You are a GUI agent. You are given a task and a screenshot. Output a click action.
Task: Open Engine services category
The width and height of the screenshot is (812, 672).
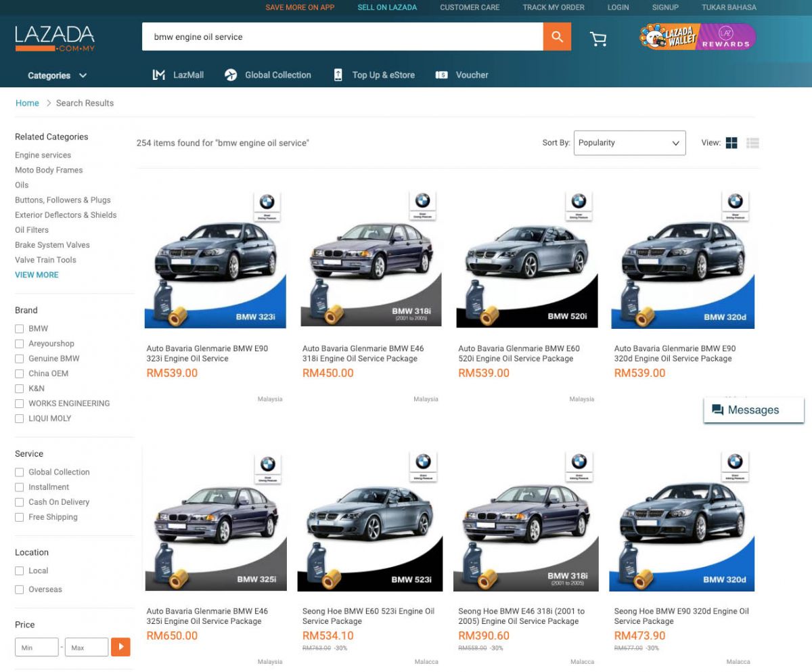(x=43, y=155)
